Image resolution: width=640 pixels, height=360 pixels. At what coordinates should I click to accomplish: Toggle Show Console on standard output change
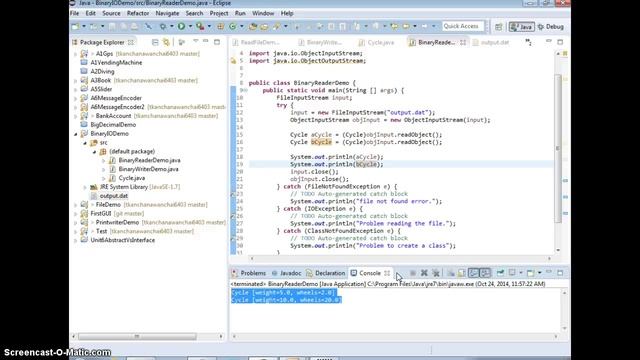click(x=474, y=273)
